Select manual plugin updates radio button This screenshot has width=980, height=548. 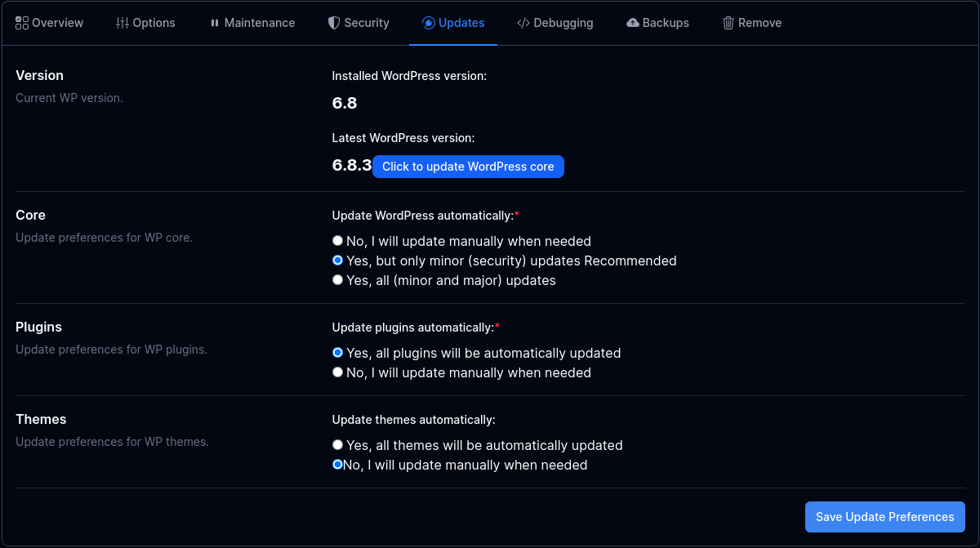[x=337, y=372]
